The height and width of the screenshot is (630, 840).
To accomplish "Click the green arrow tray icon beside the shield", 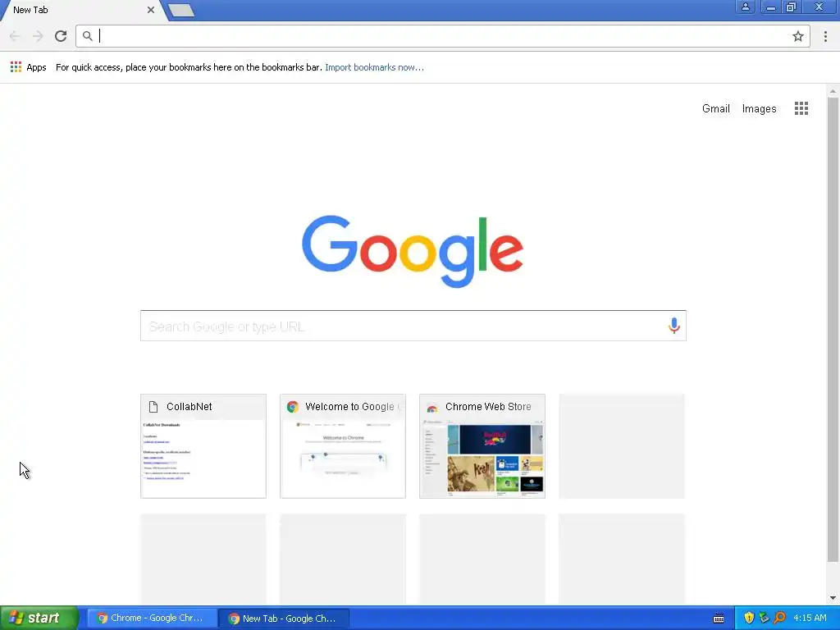I will coord(765,618).
